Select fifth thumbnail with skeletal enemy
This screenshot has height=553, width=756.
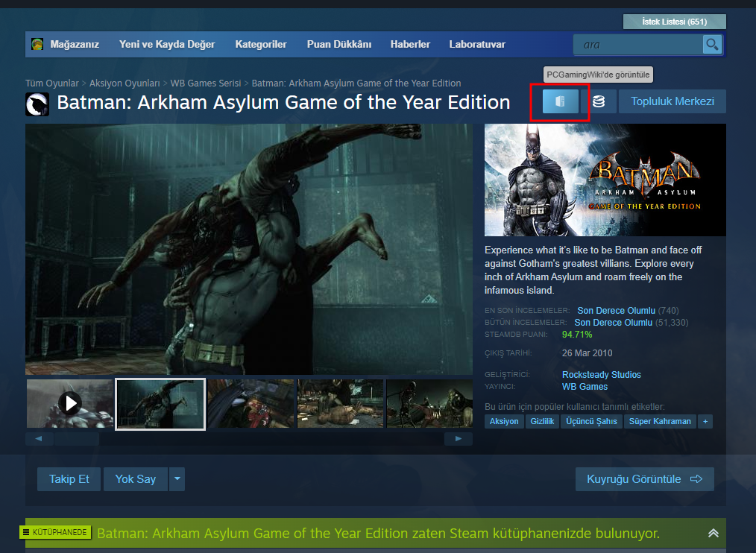pos(429,403)
